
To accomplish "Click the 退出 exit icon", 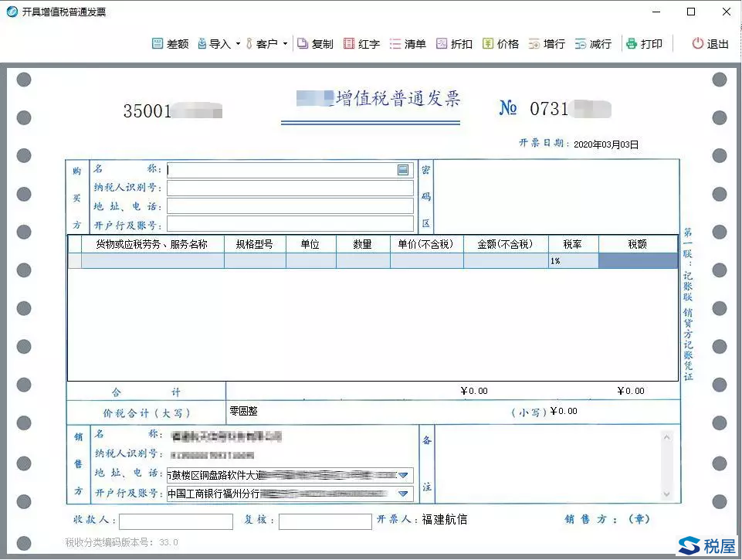I will 698,43.
